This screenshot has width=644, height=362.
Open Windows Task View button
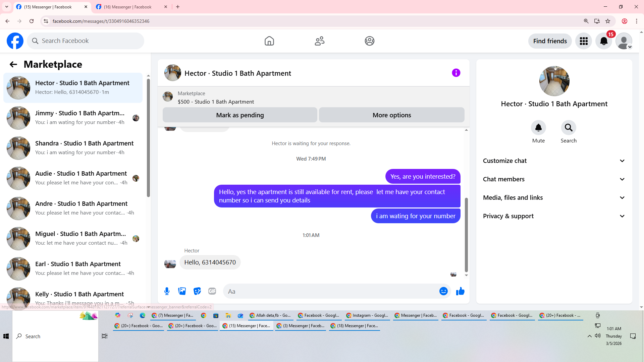coord(105,336)
